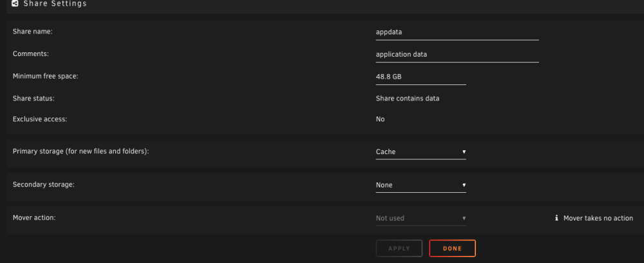Open the Primary storage dropdown showing Cache
The height and width of the screenshot is (263, 644).
coord(421,152)
